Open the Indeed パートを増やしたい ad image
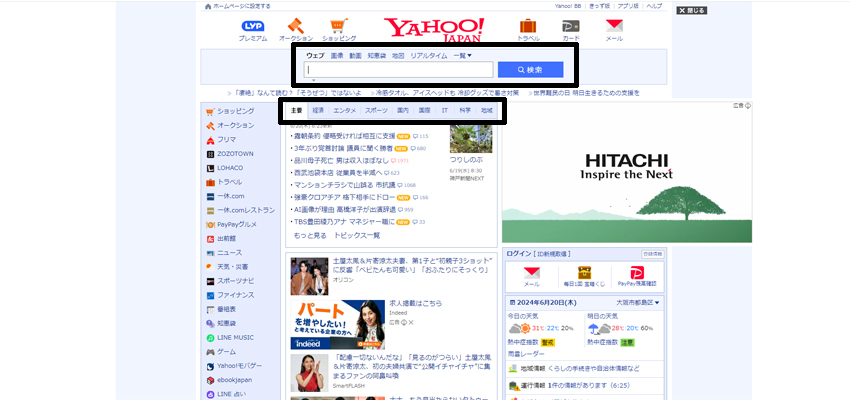Viewport: 850px width, 400px height. [x=338, y=324]
